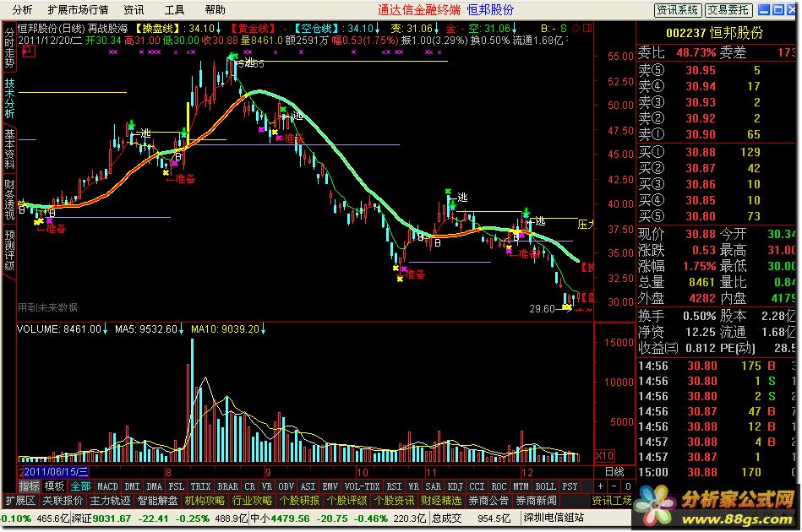
Task: Select the WR indicator
Action: (414, 486)
